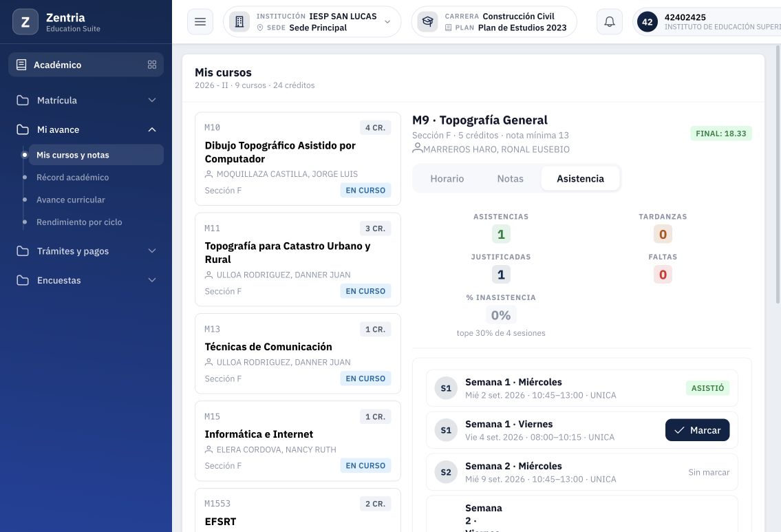The width and height of the screenshot is (781, 532).
Task: Click the ASISTIÓ status on Semana 1 Miércoles
Action: pos(707,388)
